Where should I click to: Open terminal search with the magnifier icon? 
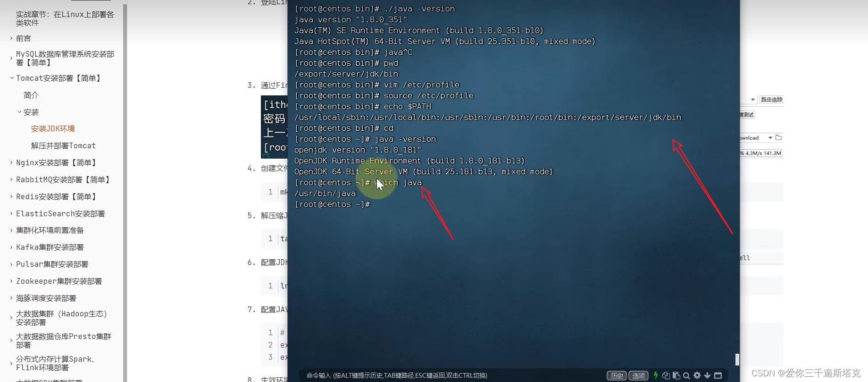click(x=687, y=375)
